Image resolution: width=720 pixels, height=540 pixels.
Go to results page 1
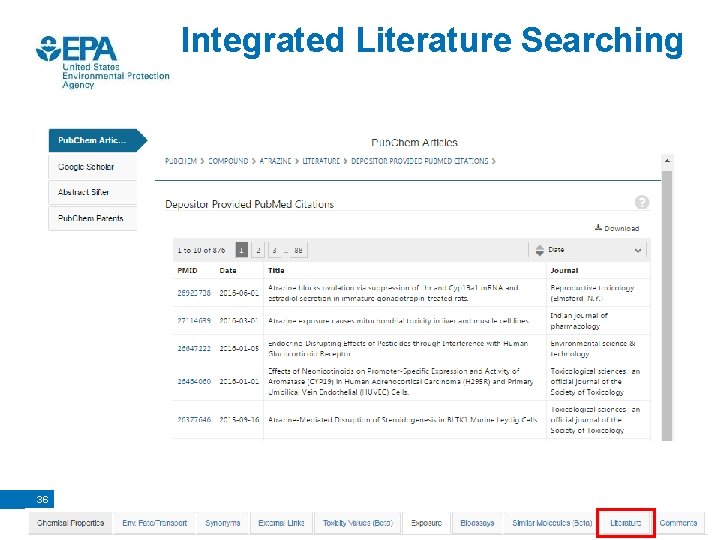[242, 250]
